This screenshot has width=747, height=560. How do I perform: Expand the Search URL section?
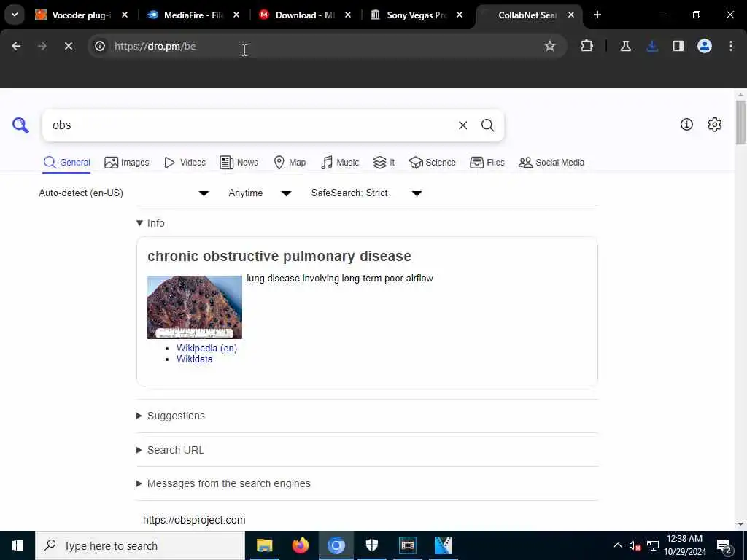click(170, 450)
